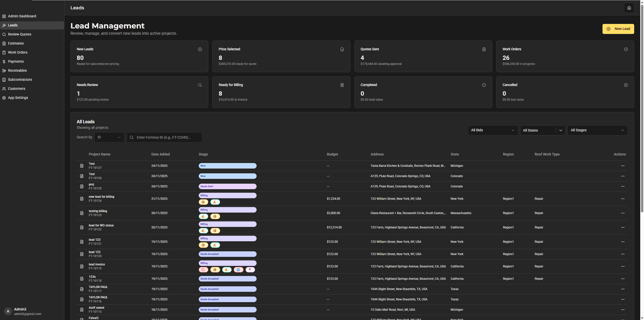Open actions menu for FT-10127
644x320 pixels.
pyautogui.click(x=623, y=166)
